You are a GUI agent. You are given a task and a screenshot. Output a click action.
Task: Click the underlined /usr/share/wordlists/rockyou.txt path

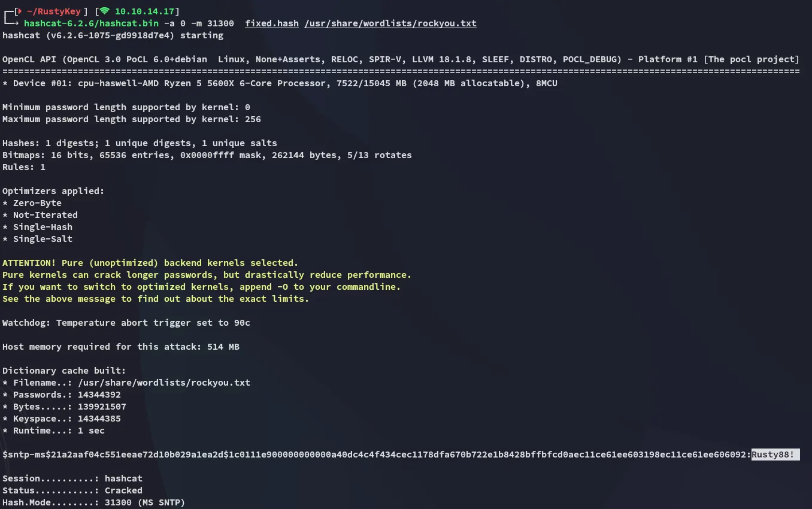coord(390,23)
